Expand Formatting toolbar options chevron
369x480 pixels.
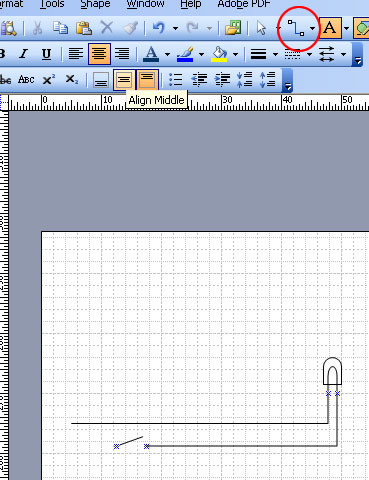358,55
